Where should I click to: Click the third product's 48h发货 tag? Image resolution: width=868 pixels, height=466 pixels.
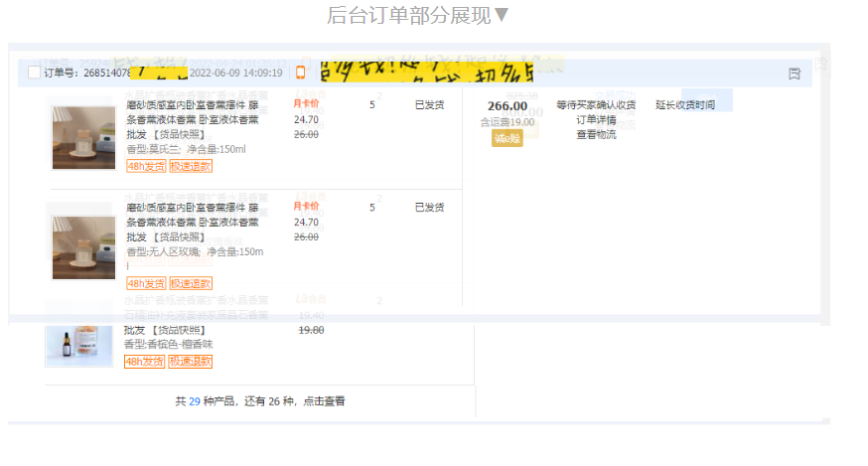coord(144,362)
